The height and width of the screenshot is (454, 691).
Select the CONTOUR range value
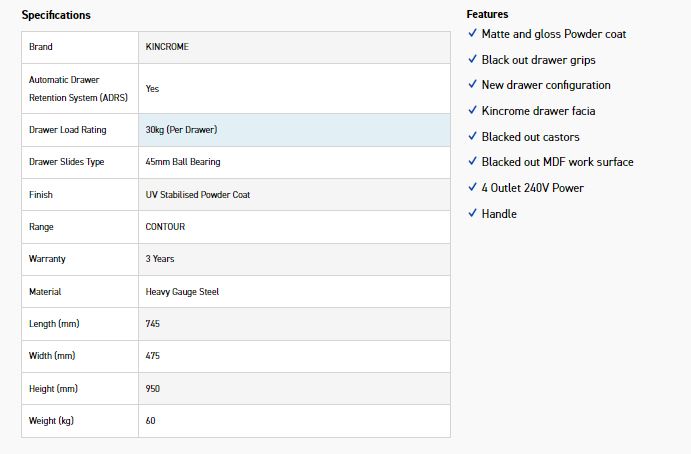[x=165, y=227]
